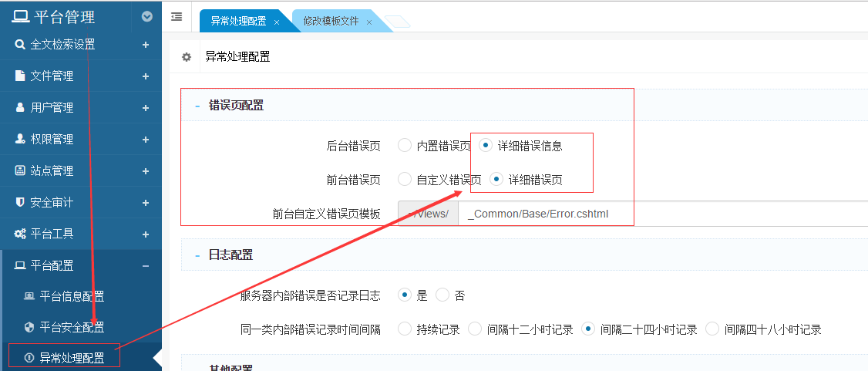Click the 平台工具 gears menu item
868x371 pixels.
point(52,234)
